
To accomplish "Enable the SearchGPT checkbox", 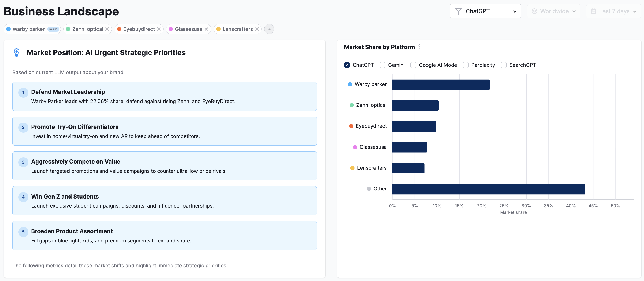I will (503, 65).
